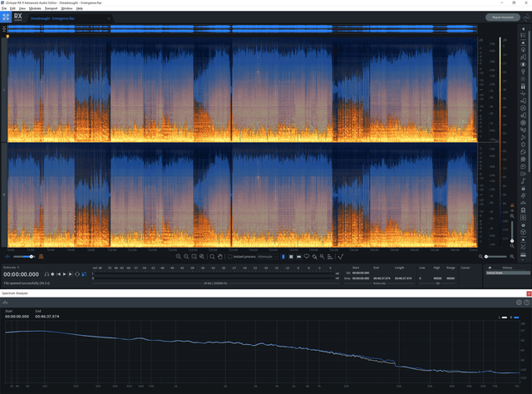Viewport: 532px width, 394px height.
Task: Open Spectrum Analyzer help icon
Action: pos(526,303)
